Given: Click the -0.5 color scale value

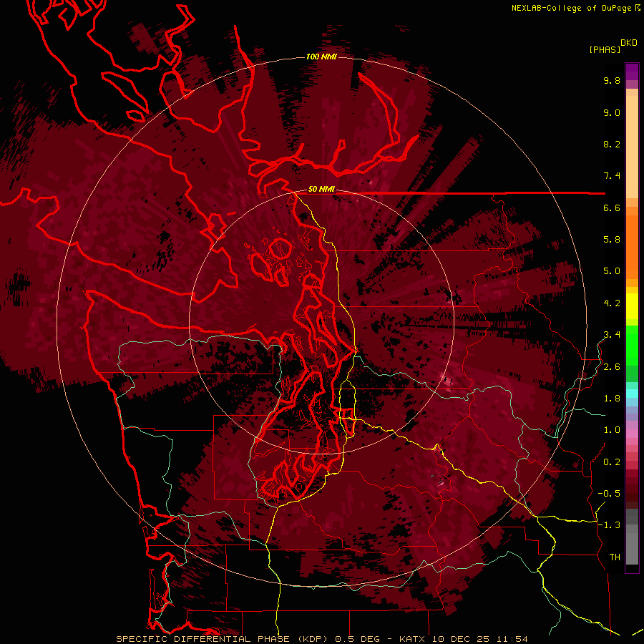Looking at the screenshot, I should (x=609, y=494).
